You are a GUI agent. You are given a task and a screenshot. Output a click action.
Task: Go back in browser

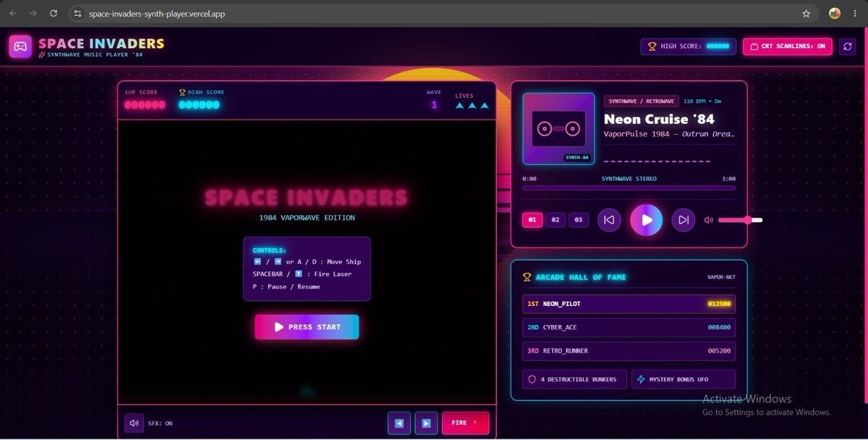[14, 13]
